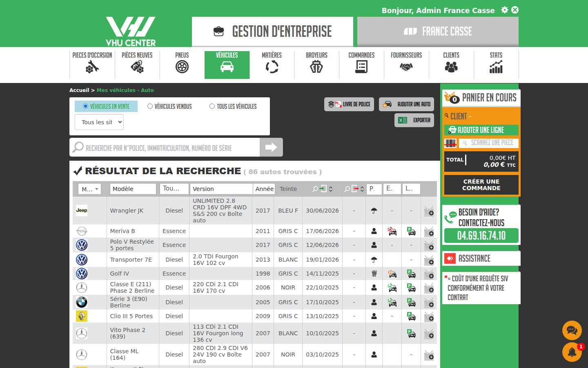Click the Scannez une pièce field
Image resolution: width=588 pixels, height=368 pixels.
coord(489,143)
